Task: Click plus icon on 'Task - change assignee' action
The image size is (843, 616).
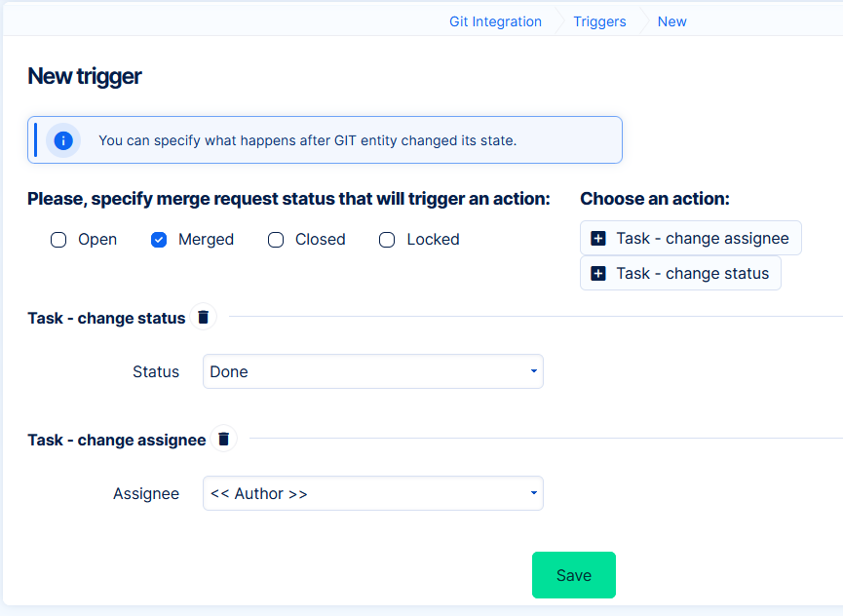Action: (x=598, y=239)
